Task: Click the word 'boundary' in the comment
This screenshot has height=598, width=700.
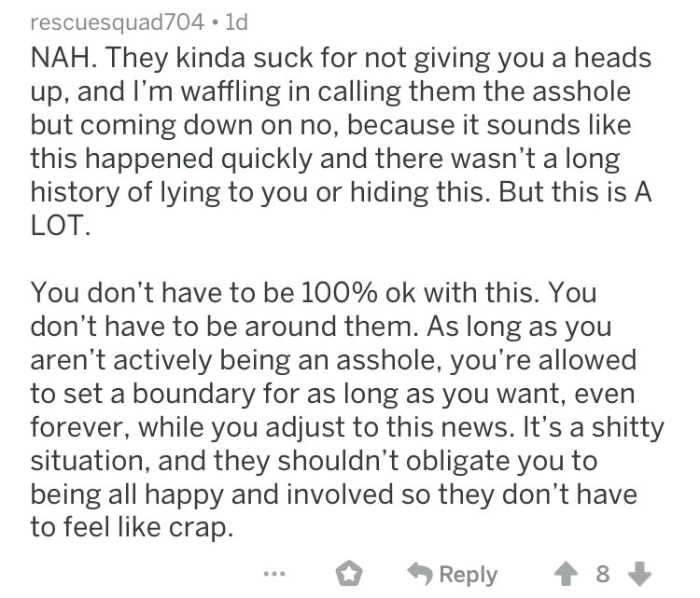Action: coord(193,394)
